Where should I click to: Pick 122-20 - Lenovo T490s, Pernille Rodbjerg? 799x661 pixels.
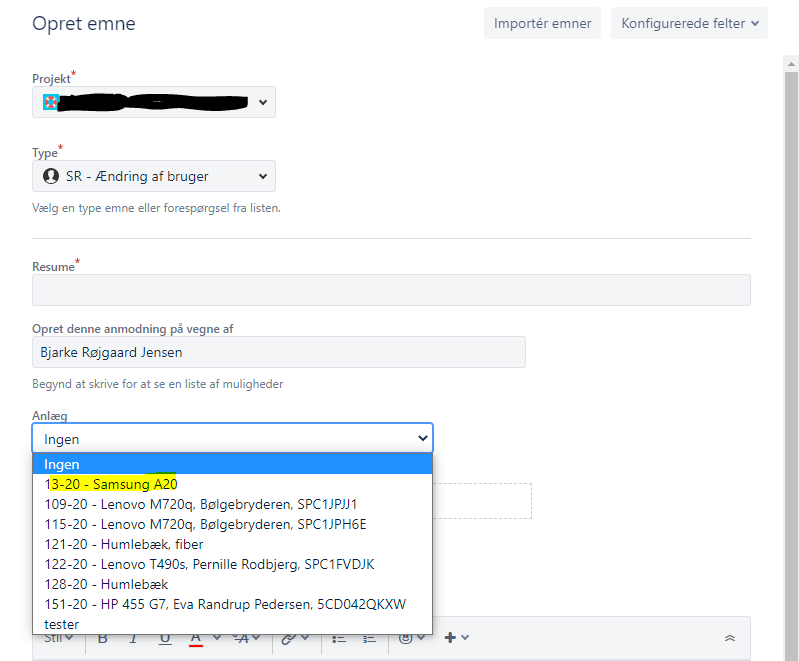(x=232, y=564)
